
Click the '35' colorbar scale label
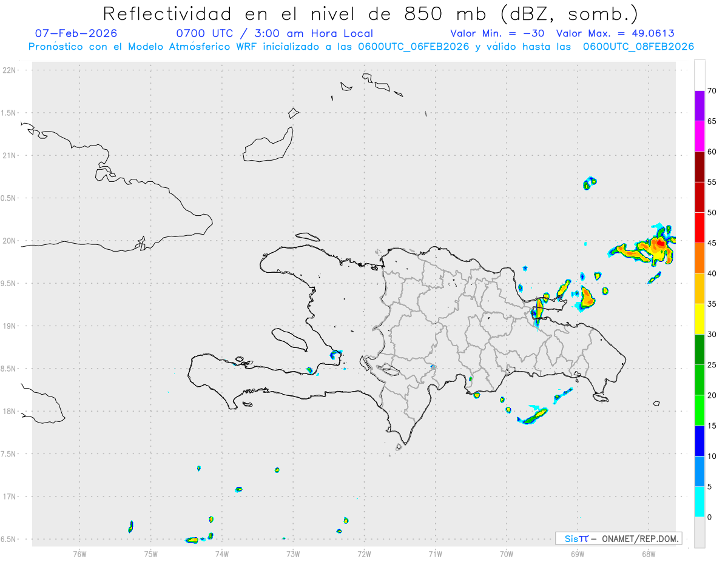712,304
